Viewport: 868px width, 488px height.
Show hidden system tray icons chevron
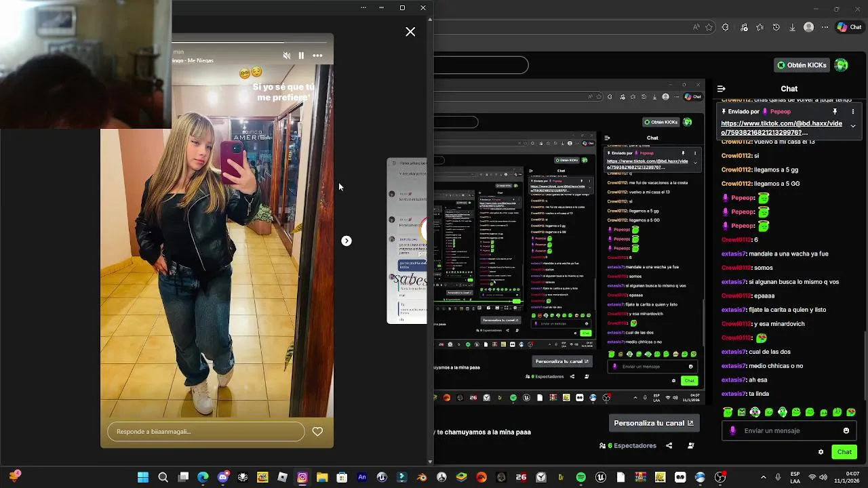click(763, 477)
